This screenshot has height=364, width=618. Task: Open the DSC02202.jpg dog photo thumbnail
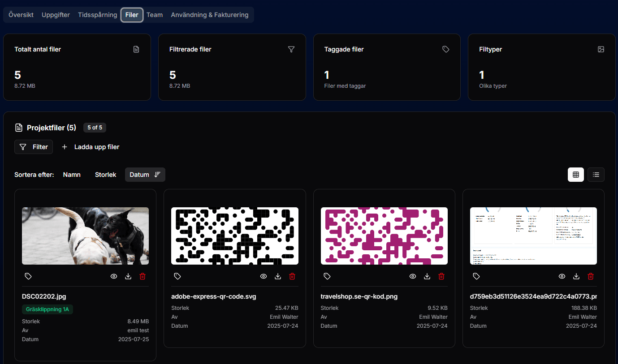tap(85, 236)
